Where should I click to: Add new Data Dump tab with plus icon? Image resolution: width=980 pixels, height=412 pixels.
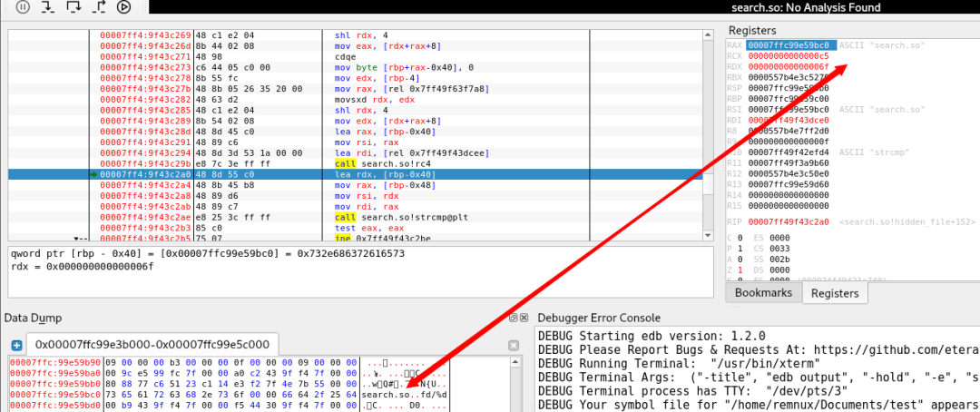click(16, 346)
